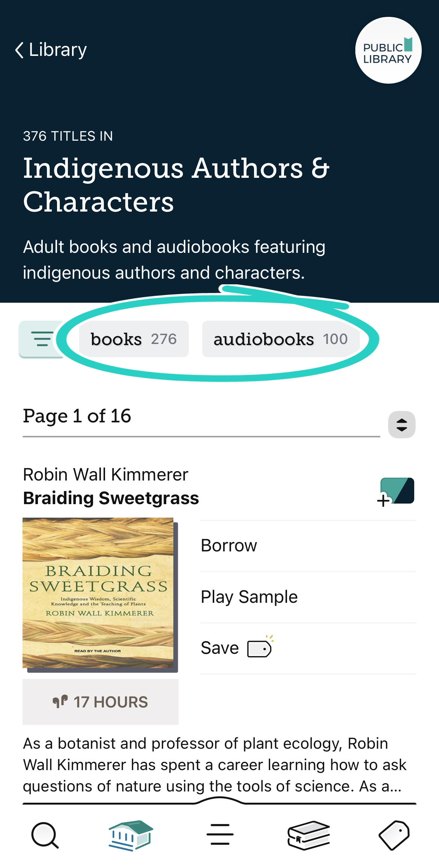439x868 pixels.
Task: Tap the Public Library logo badge
Action: (388, 50)
